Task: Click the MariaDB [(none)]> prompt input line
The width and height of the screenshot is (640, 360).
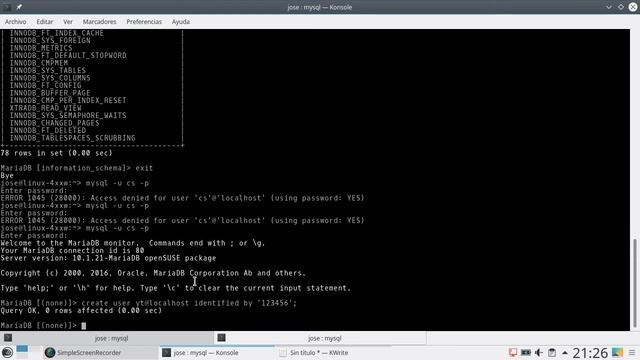Action: tap(43, 326)
